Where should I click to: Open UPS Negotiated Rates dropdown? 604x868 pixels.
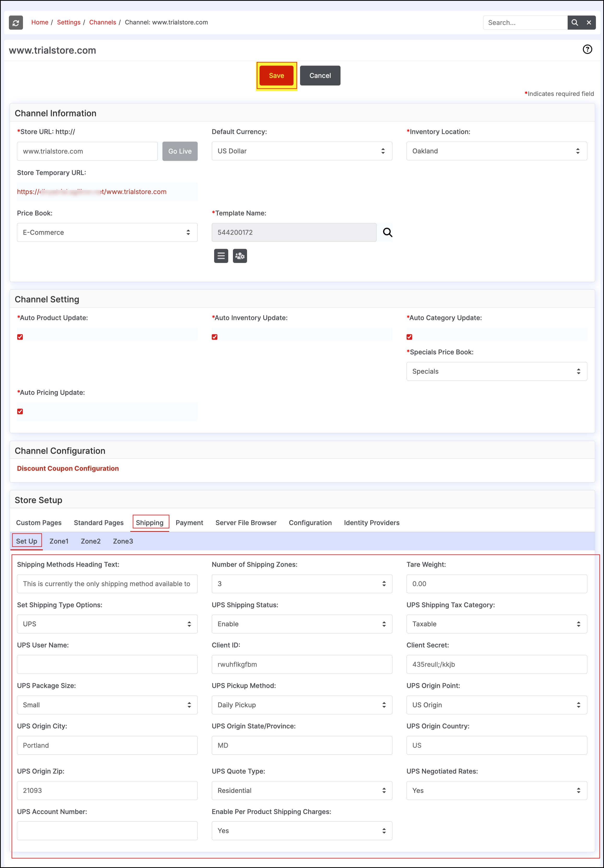pyautogui.click(x=497, y=790)
